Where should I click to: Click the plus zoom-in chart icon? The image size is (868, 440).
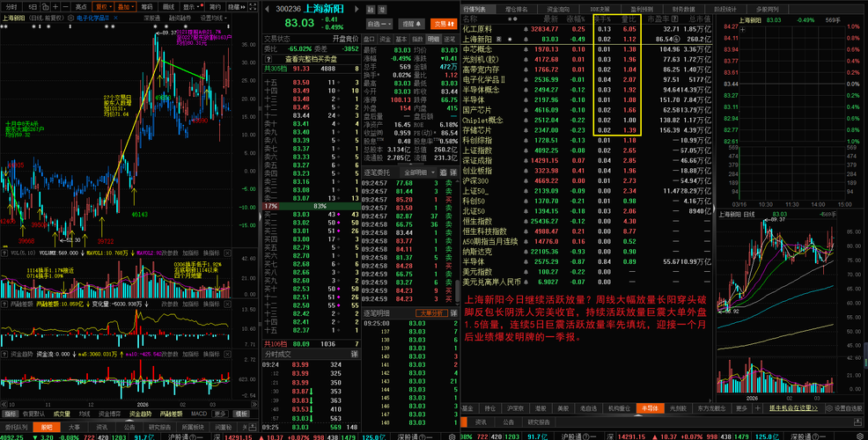click(x=55, y=7)
